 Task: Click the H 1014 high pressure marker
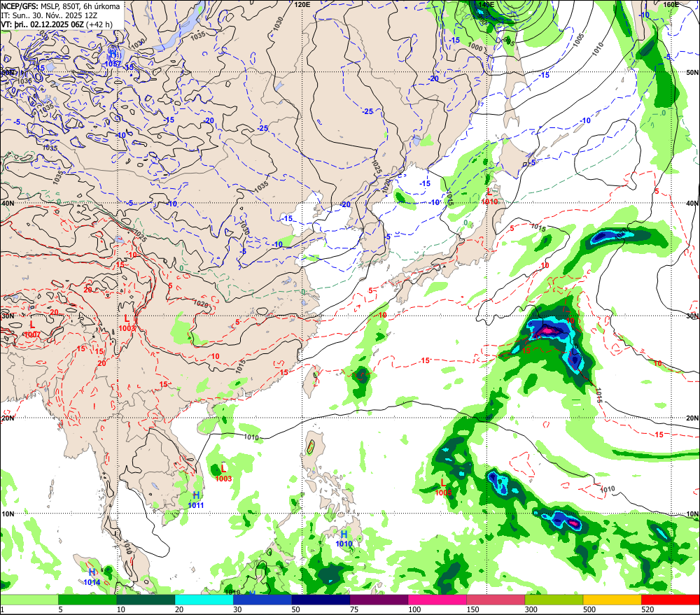coord(92,577)
